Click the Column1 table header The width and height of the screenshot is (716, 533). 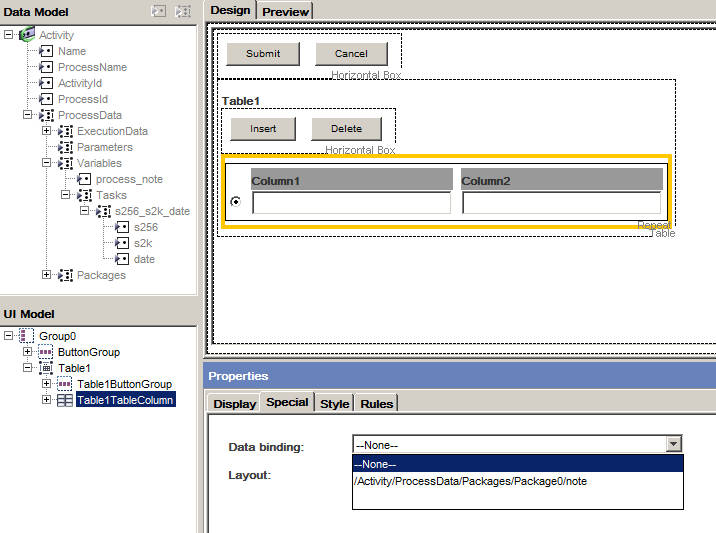[x=352, y=179]
